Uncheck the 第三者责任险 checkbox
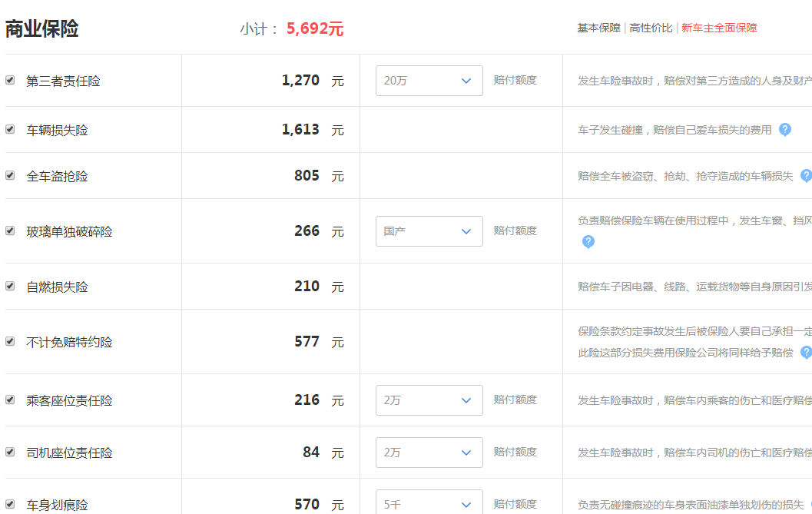Viewport: 812px width, 514px height. tap(10, 81)
